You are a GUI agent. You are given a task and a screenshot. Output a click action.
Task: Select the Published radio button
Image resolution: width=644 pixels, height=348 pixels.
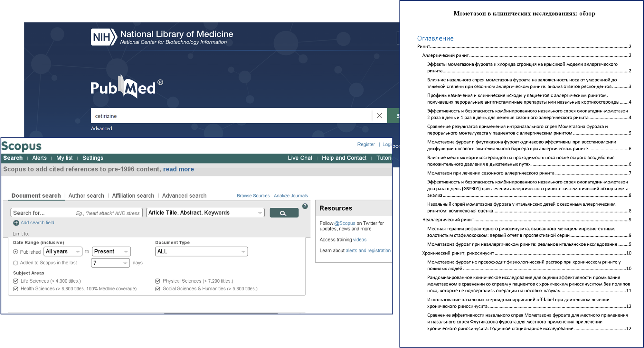15,252
